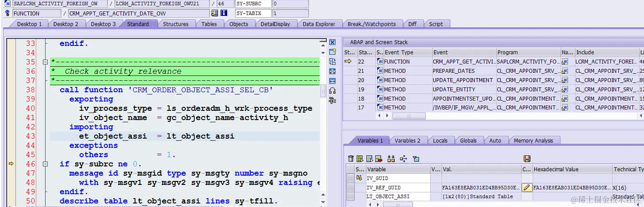The image size is (644, 207).
Task: Click the layout tool icon below headphones
Action: pos(332,100)
